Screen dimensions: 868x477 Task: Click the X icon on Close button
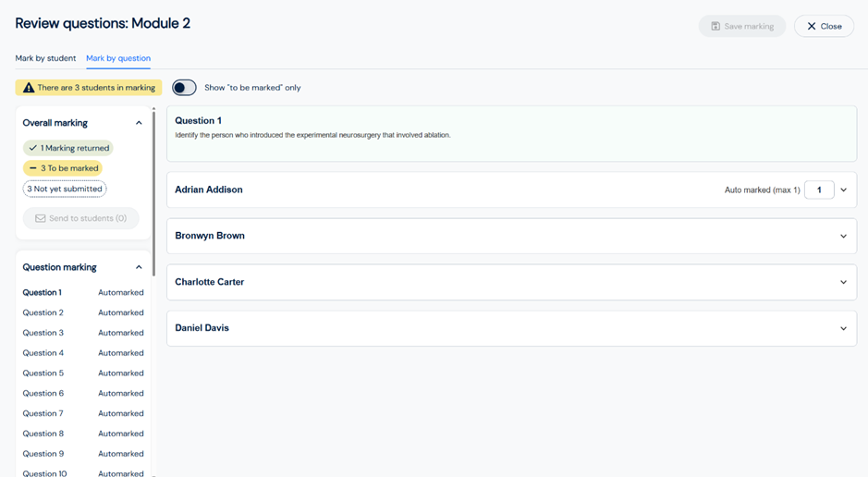[812, 26]
